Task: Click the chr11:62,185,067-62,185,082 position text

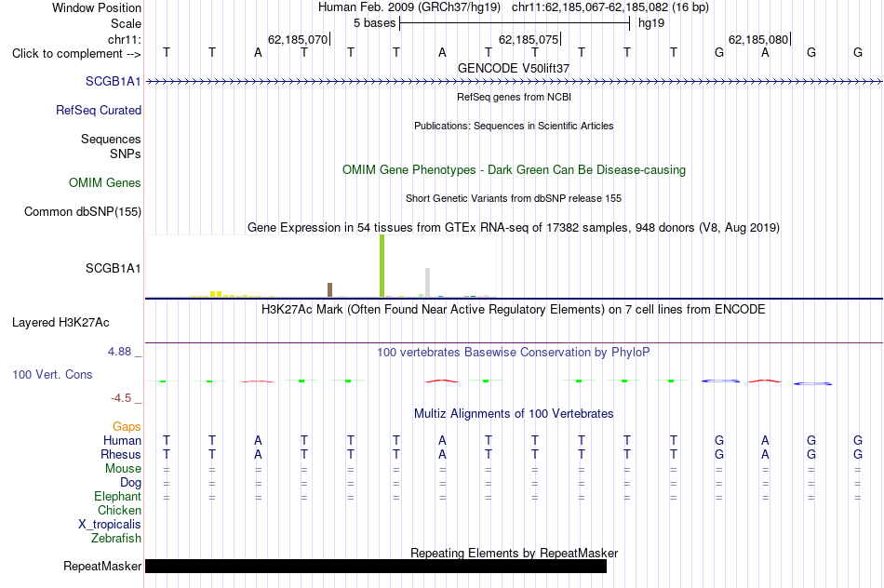Action: (x=610, y=7)
